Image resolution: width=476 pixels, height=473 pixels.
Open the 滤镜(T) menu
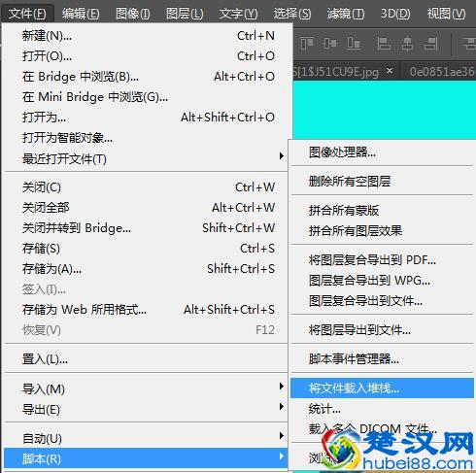coord(346,14)
